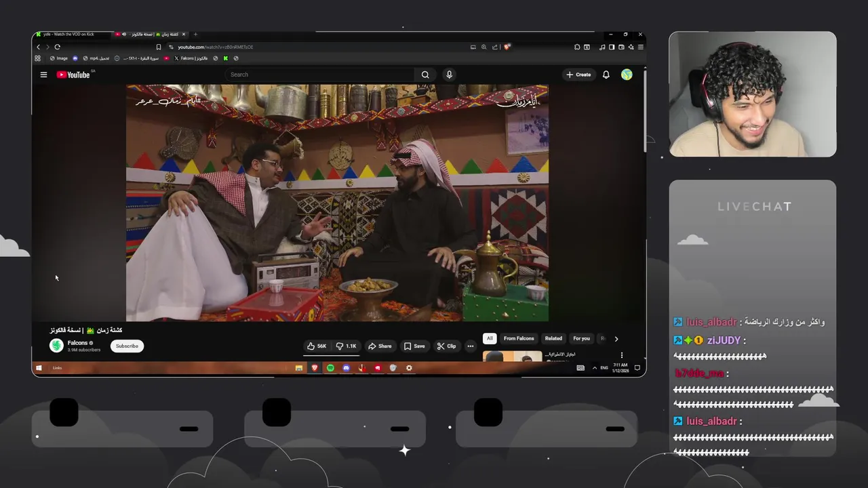Select the All filter chip
Image resolution: width=868 pixels, height=488 pixels.
[490, 338]
